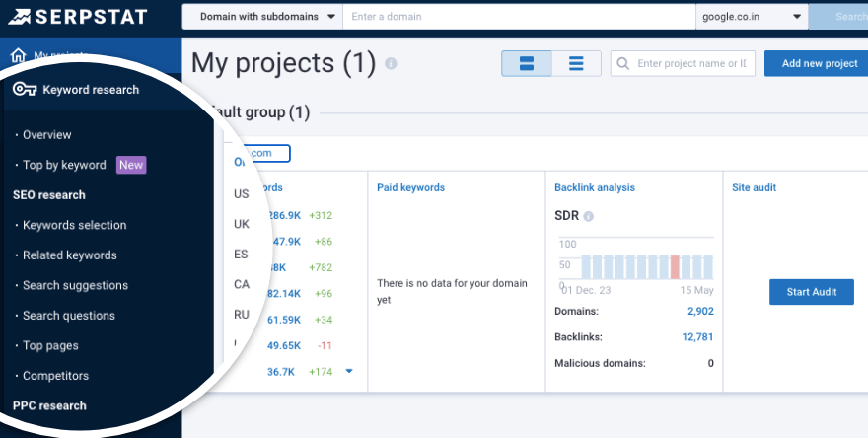
Task: Open Related keywords menu item
Action: click(x=70, y=255)
